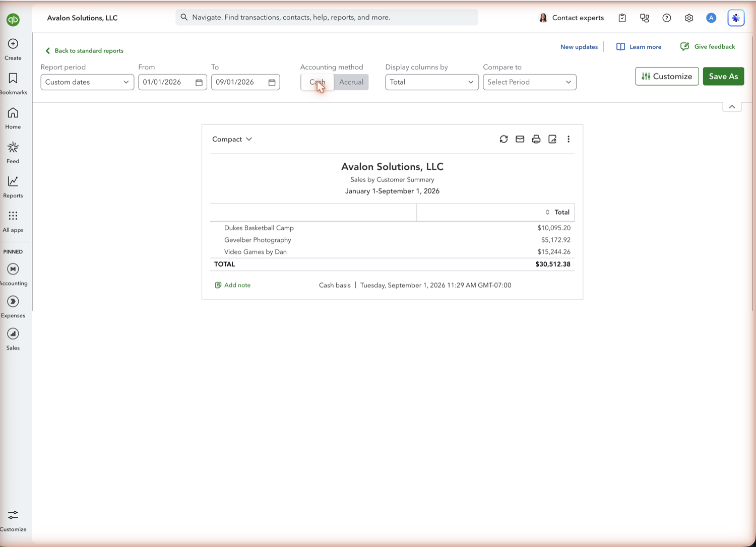
Task: Click Avalon Solutions, LLC company name in header
Action: [x=82, y=18]
